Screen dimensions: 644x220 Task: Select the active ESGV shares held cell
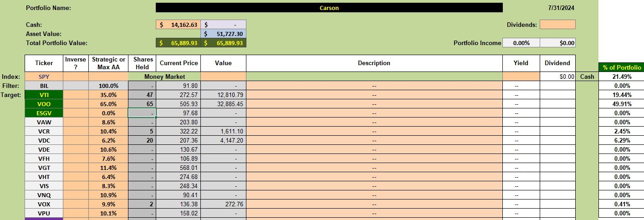[142, 113]
